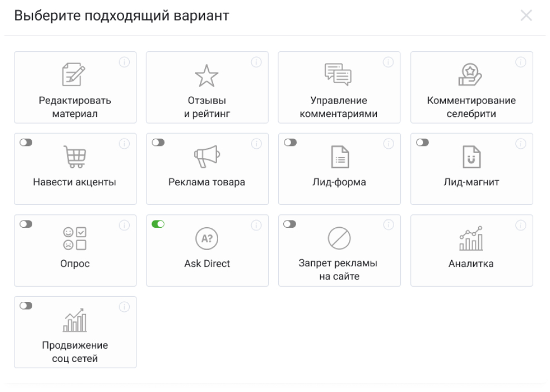The width and height of the screenshot is (550, 392).
Task: Open the Лид-форма document icon
Action: point(339,158)
